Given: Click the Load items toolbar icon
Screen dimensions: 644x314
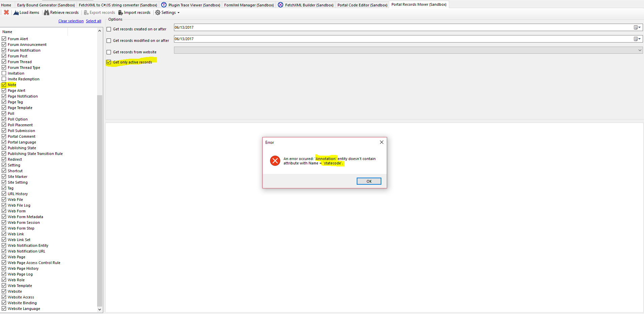Looking at the screenshot, I should tap(16, 12).
